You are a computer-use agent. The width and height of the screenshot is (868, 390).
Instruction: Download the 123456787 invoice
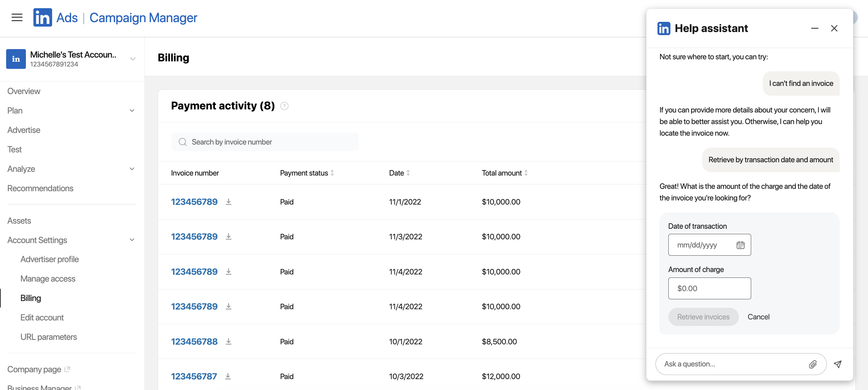[x=228, y=376]
